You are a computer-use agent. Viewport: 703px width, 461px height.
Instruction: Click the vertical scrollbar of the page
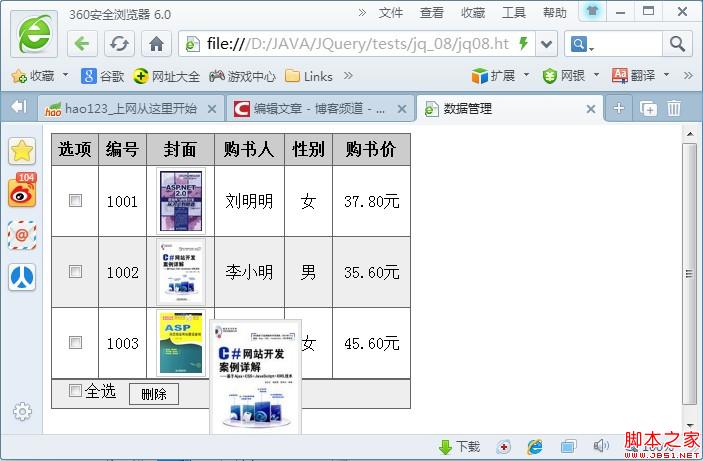point(689,272)
